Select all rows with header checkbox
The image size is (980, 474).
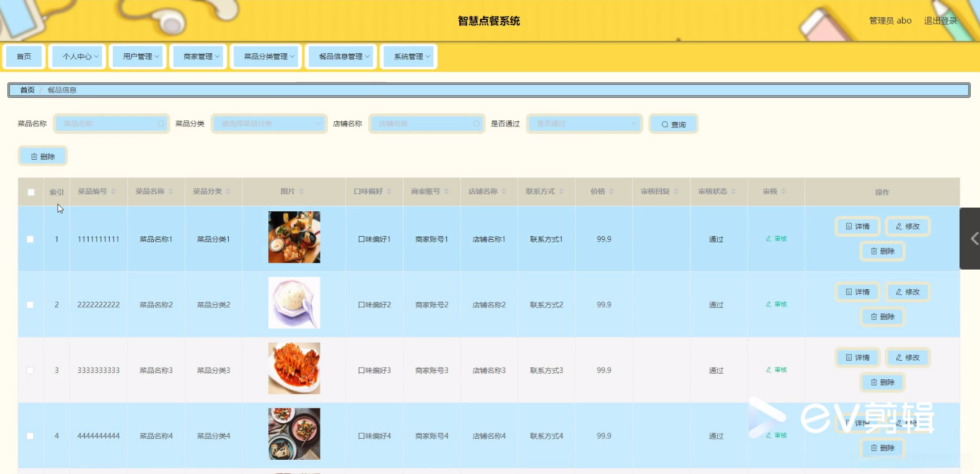click(x=31, y=192)
